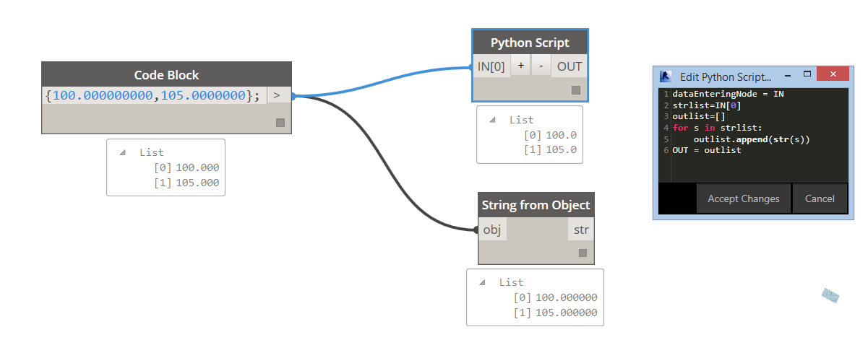Click the str output port
This screenshot has height=345, width=868.
(580, 230)
